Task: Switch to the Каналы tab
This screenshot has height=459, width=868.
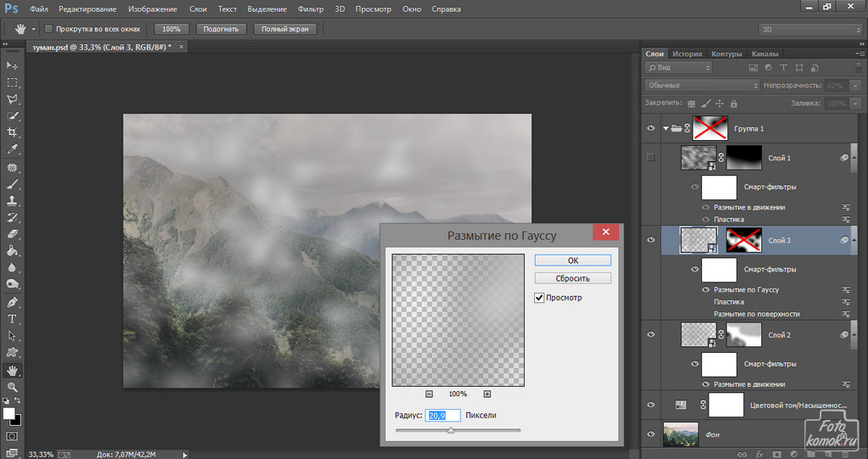Action: [x=765, y=53]
